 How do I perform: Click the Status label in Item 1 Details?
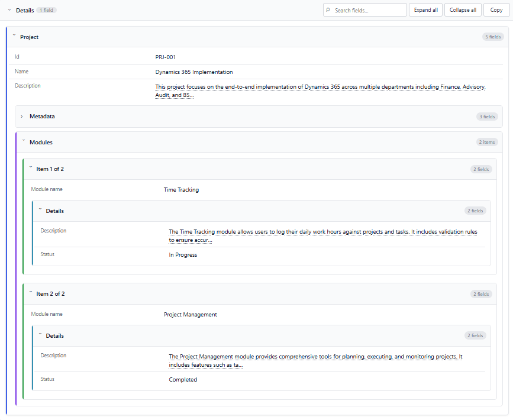pyautogui.click(x=47, y=254)
